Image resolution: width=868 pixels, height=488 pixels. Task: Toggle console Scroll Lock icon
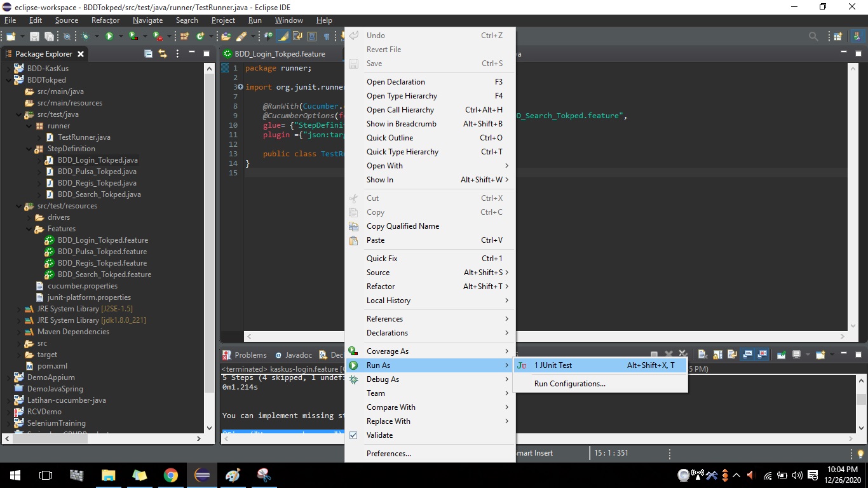[x=717, y=355]
